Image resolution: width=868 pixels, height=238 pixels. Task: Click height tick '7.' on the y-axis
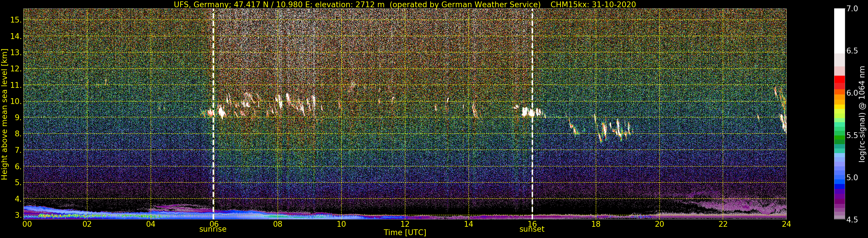(x=18, y=150)
